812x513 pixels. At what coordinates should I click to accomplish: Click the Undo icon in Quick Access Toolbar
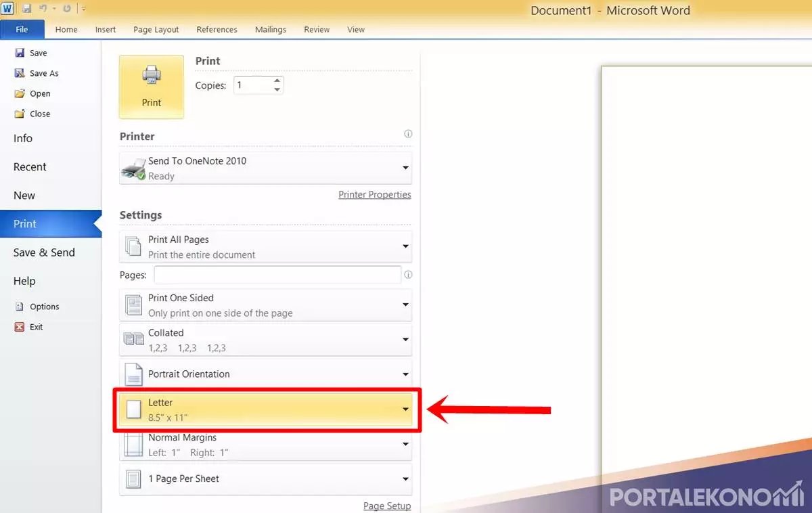42,9
